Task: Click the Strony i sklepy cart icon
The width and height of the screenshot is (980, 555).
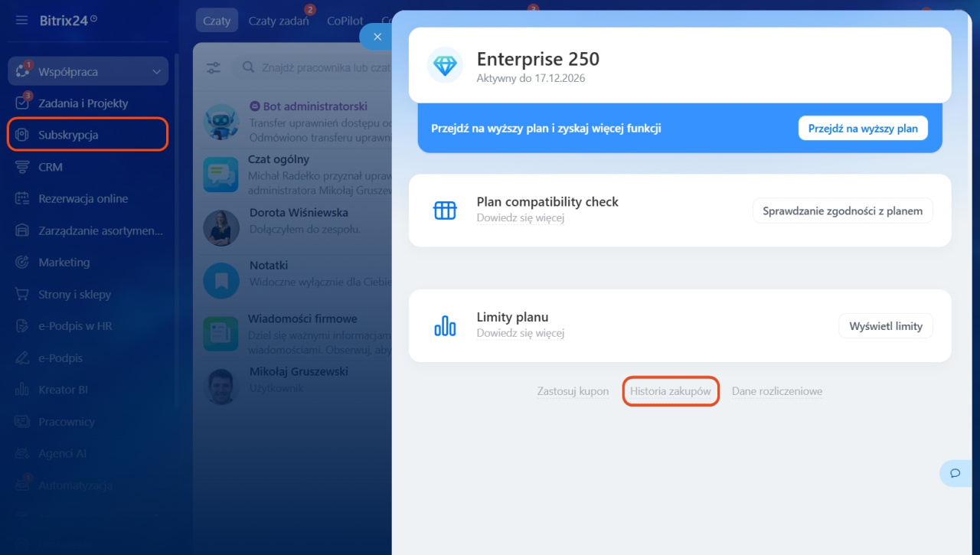Action: (22, 294)
